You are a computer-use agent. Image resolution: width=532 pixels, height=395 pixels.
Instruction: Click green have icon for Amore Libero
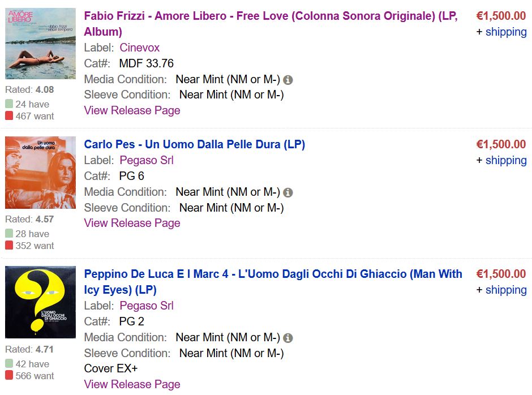[9, 104]
